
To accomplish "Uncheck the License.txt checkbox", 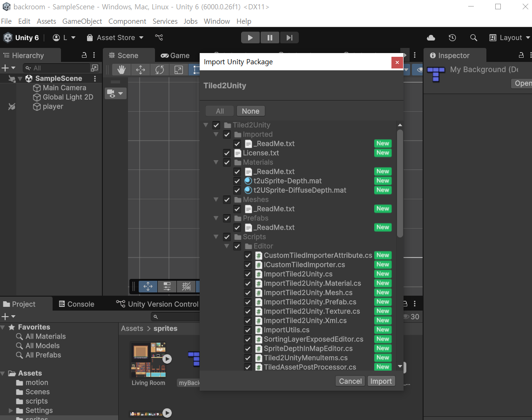I will pyautogui.click(x=227, y=153).
